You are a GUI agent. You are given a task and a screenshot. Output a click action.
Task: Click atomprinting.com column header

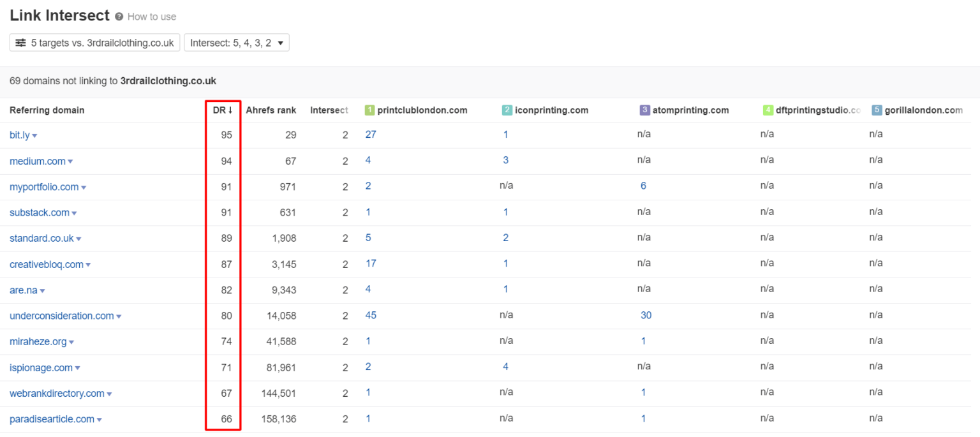[690, 110]
